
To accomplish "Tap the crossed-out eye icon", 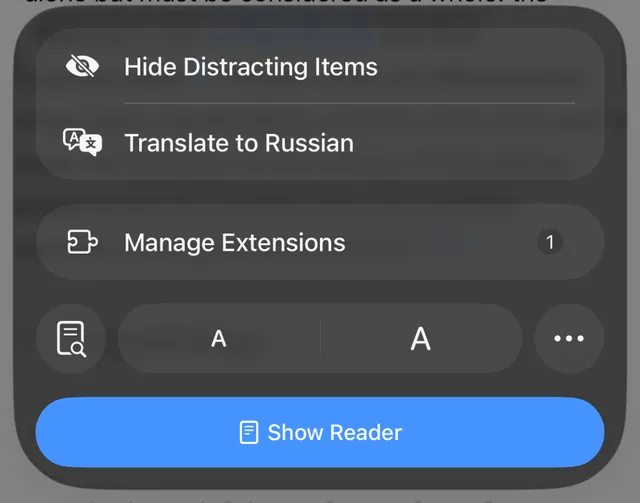I will pyautogui.click(x=82, y=66).
